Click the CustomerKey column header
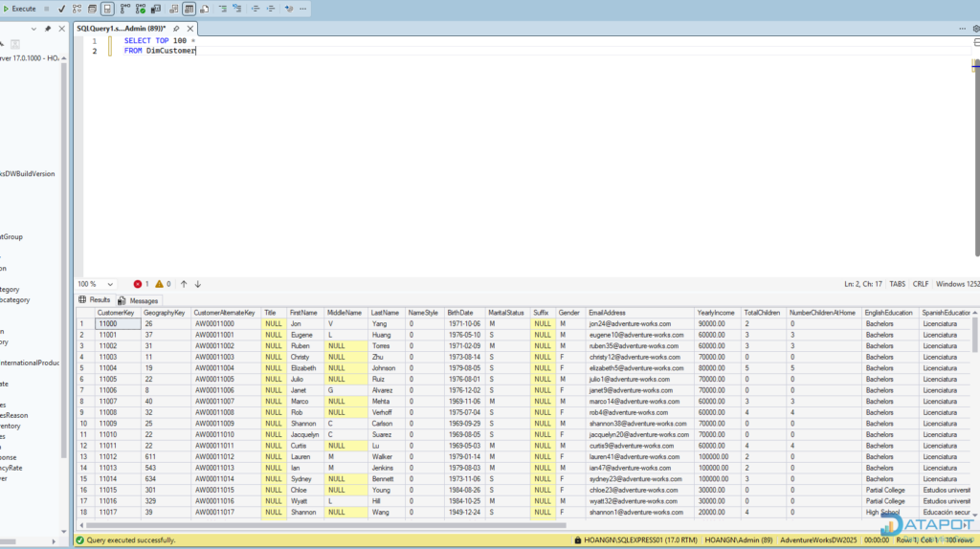980x549 pixels. pyautogui.click(x=116, y=313)
